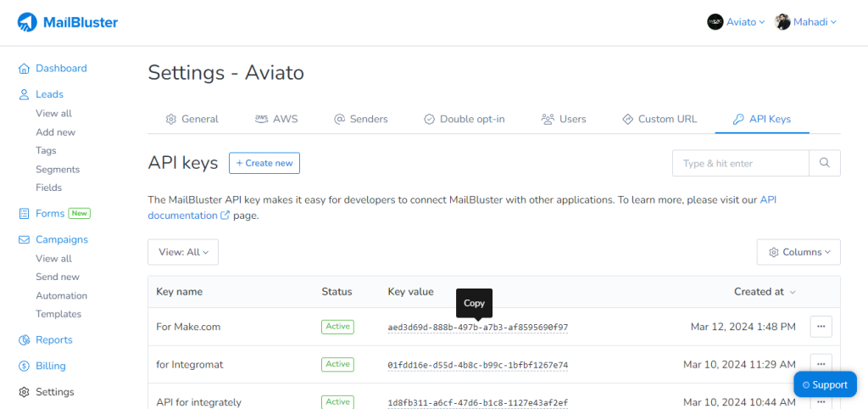
Task: Open the Columns dropdown
Action: pos(798,252)
